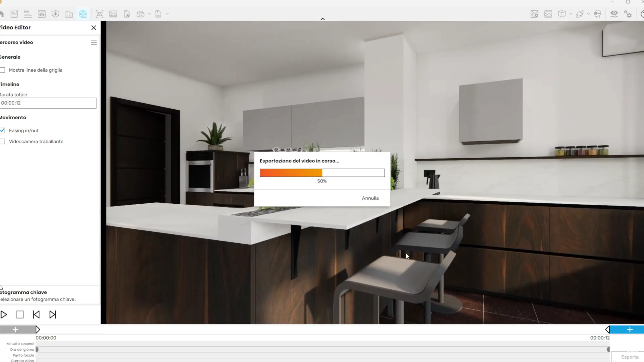Open the Percorso video hamburger menu
Image resolution: width=644 pixels, height=362 pixels.
[x=94, y=43]
